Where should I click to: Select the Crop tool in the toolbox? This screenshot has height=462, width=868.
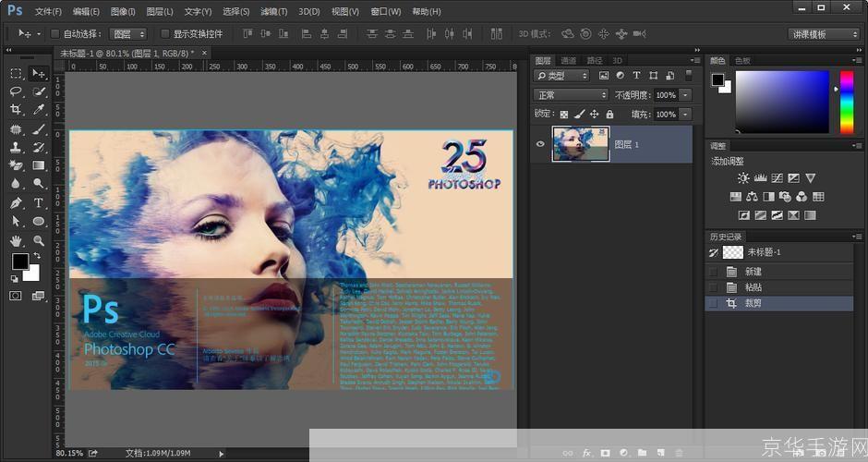[x=16, y=110]
